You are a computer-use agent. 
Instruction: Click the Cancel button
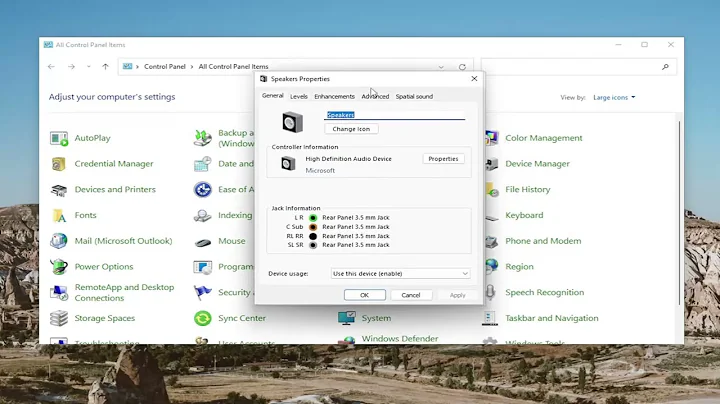click(x=411, y=295)
